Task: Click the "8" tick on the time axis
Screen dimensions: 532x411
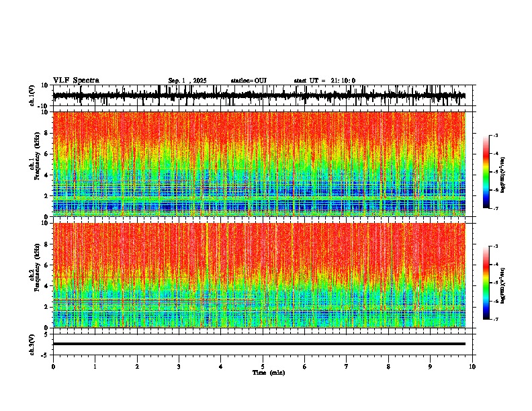Action: [388, 367]
